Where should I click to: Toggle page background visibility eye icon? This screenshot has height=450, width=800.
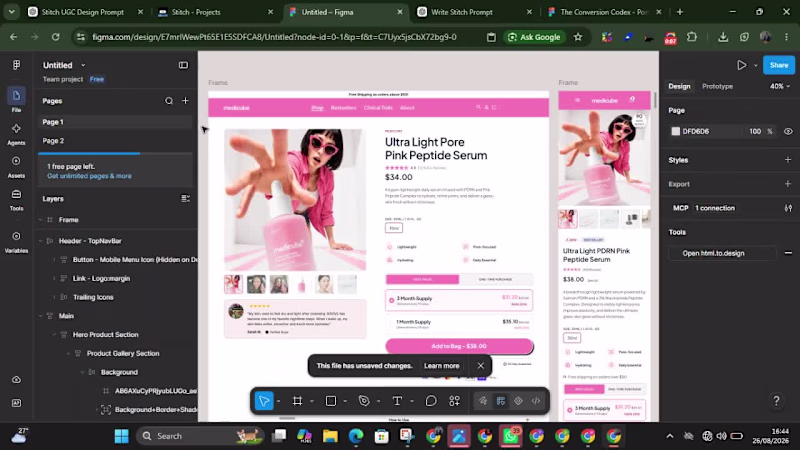(788, 131)
